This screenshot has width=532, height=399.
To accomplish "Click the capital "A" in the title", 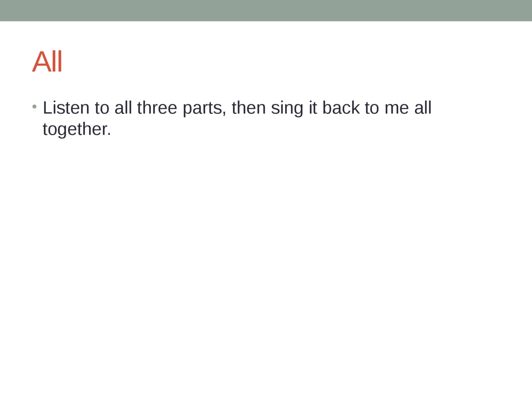I will 41,62.
